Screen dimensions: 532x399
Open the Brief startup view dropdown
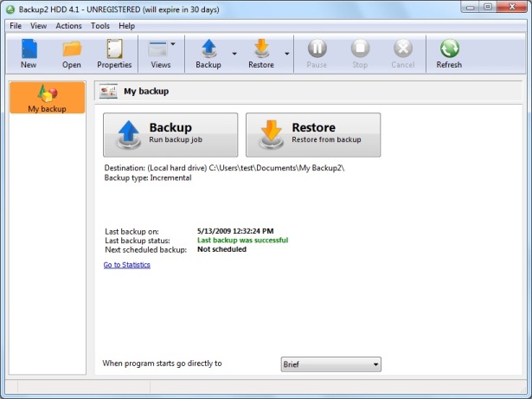point(330,364)
